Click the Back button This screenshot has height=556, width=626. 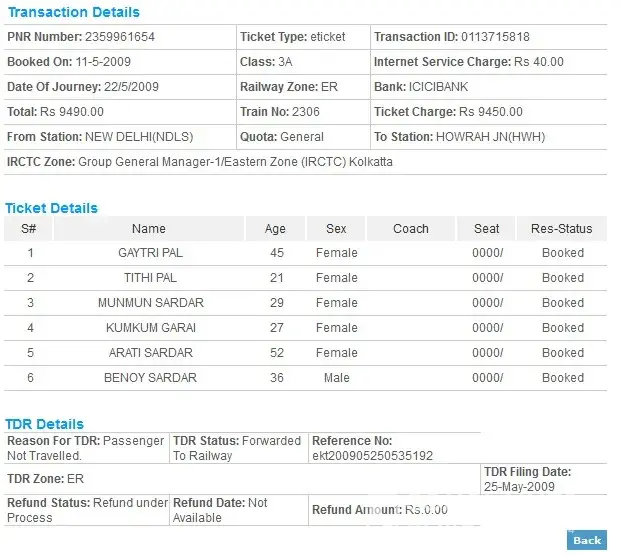click(x=586, y=540)
